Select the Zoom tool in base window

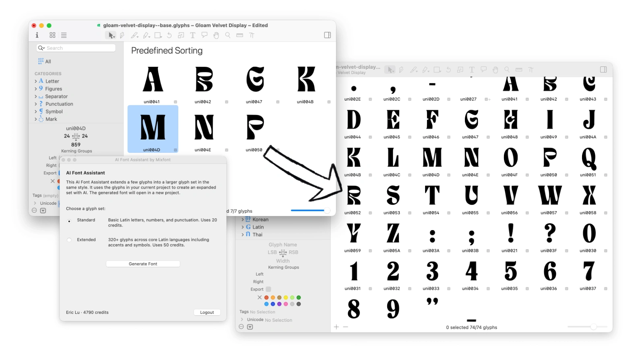(228, 35)
